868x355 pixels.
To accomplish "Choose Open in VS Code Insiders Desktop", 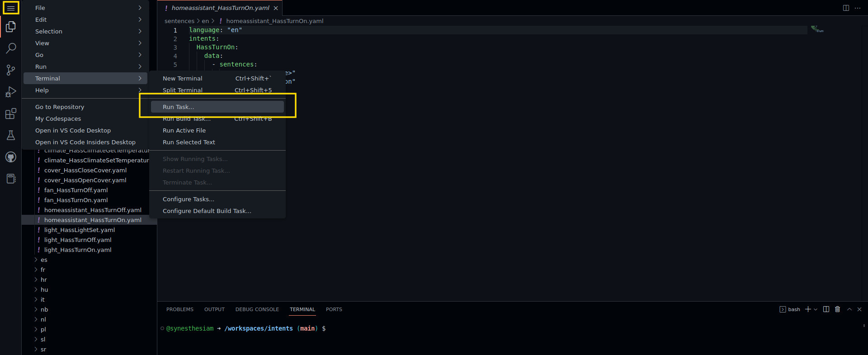I will click(x=85, y=142).
